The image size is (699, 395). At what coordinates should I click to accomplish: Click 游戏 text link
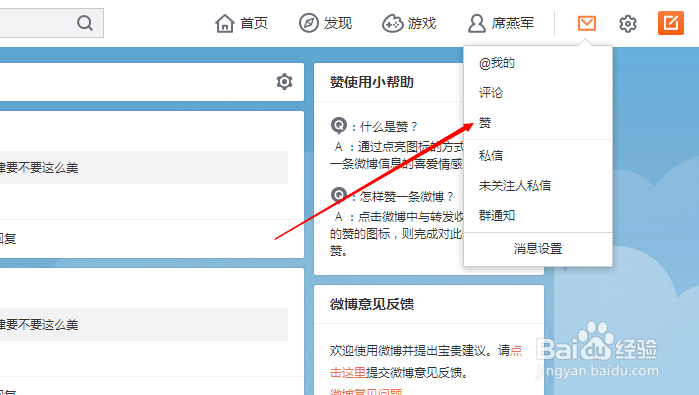click(x=421, y=23)
